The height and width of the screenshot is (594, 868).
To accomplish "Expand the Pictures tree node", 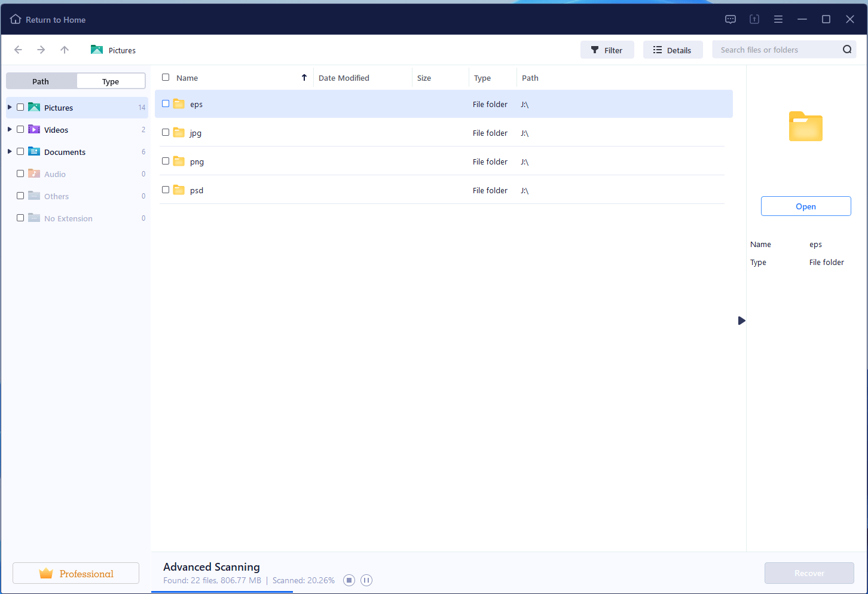I will pos(10,107).
